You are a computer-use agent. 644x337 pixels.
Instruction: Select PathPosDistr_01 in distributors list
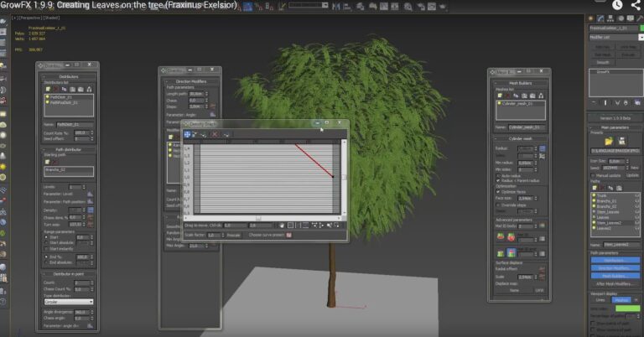coord(64,102)
